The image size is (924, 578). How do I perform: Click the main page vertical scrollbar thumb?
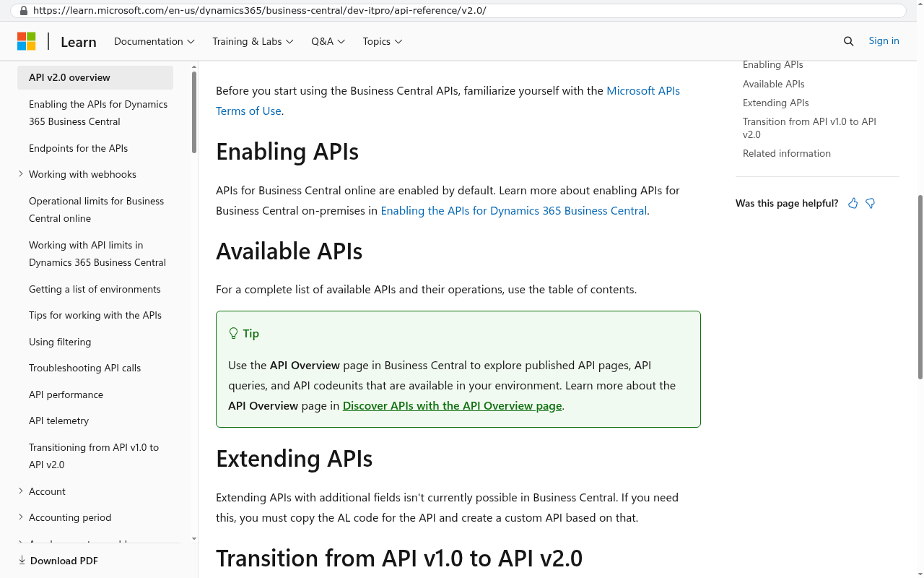[x=920, y=287]
